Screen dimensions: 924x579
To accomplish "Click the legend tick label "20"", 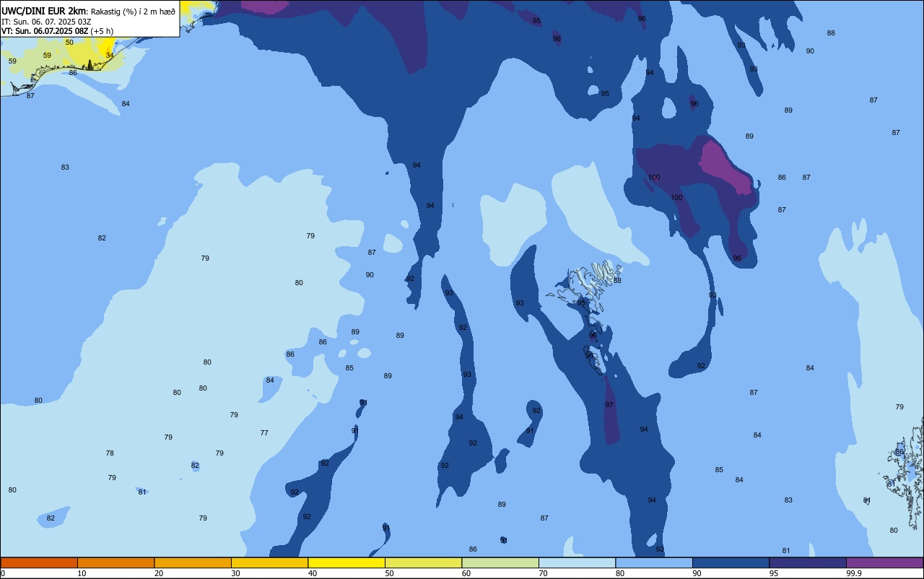I will coord(158,573).
